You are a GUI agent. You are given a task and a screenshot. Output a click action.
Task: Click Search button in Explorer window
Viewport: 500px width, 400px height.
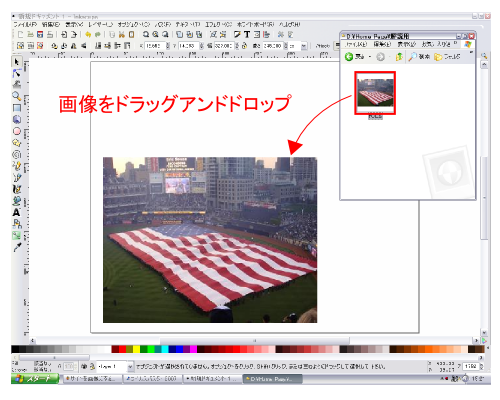click(419, 57)
